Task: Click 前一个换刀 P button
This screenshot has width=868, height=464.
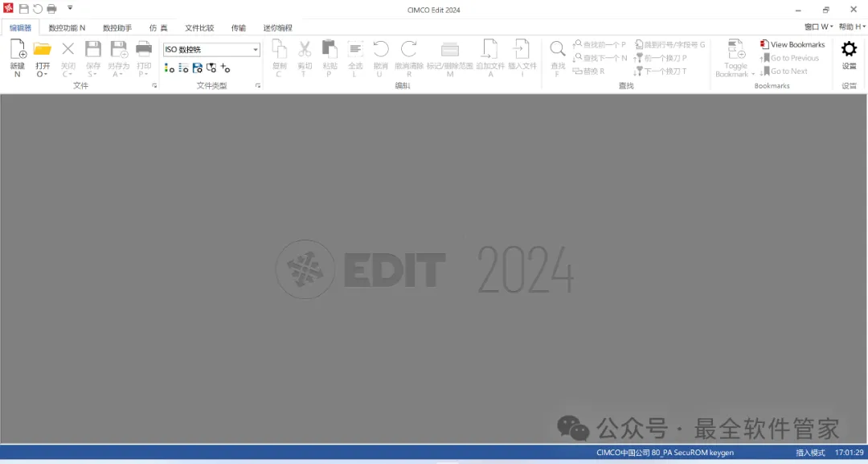Action: point(661,58)
